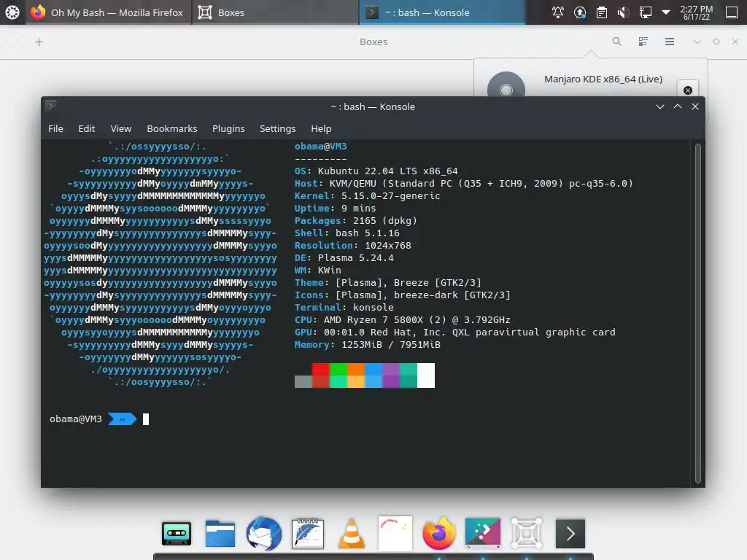Viewport: 747px width, 560px height.
Task: Launch the cassette tape app from dock
Action: pyautogui.click(x=177, y=533)
